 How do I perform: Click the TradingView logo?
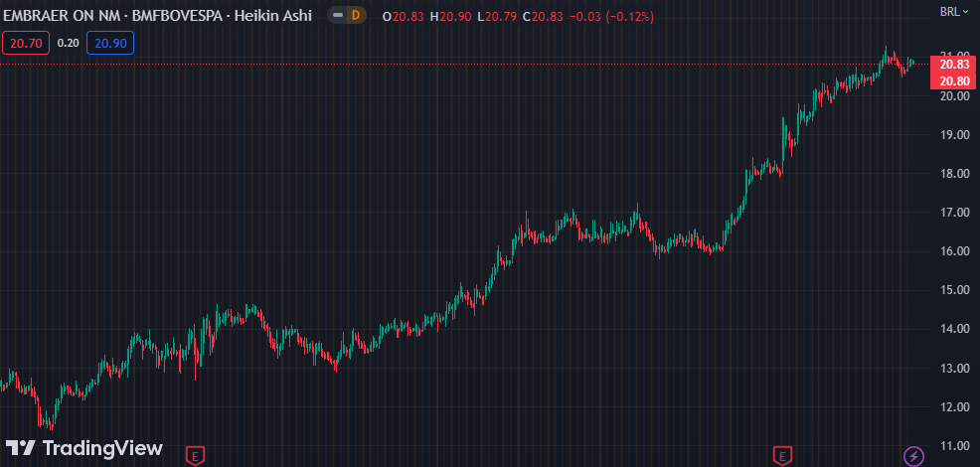(83, 448)
